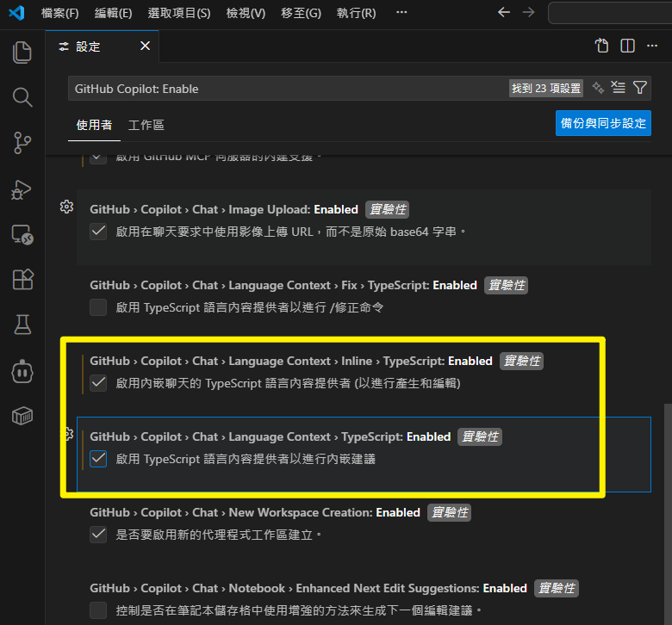
Task: Click 實驗性 badge on Notebook Enhanced setting
Action: tap(557, 588)
